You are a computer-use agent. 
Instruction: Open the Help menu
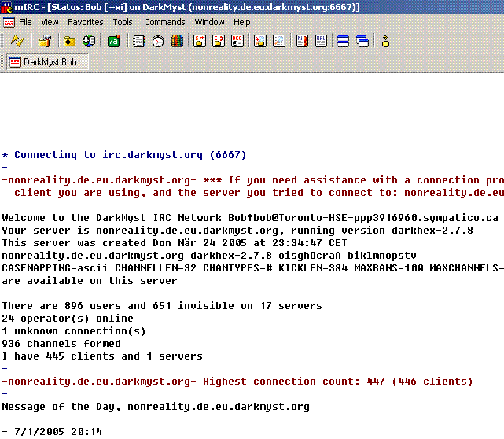242,22
